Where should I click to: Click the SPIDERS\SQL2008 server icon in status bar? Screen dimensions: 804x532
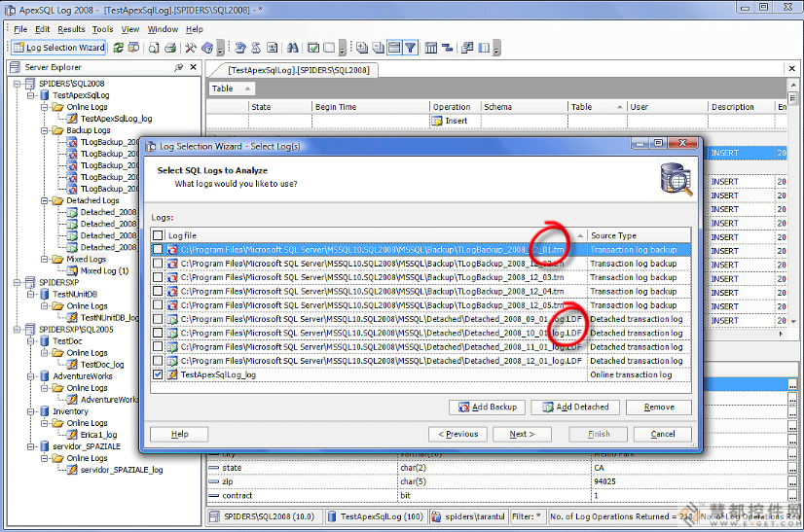[x=214, y=516]
